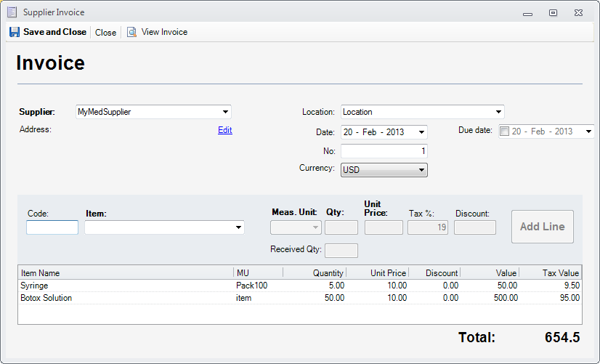
Task: Focus the invoice No field
Action: tap(384, 151)
